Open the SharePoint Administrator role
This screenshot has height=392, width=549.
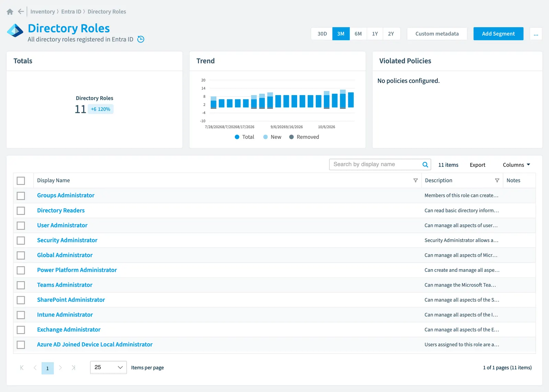[x=71, y=300]
